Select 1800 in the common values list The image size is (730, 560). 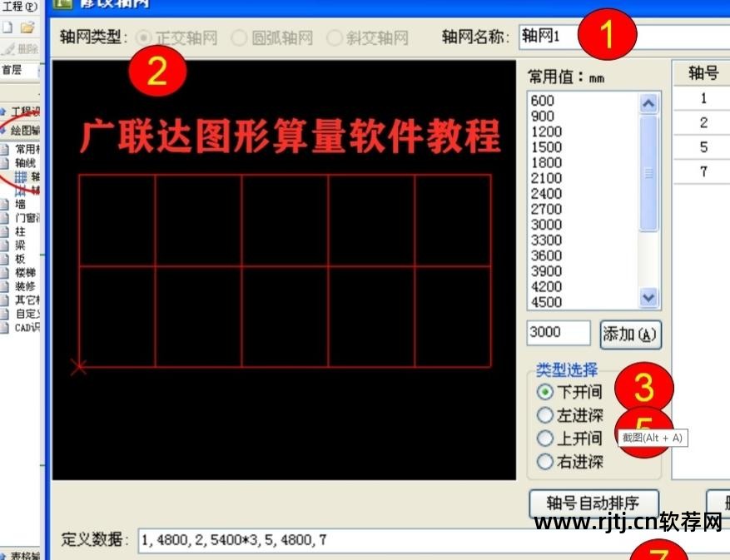547,162
